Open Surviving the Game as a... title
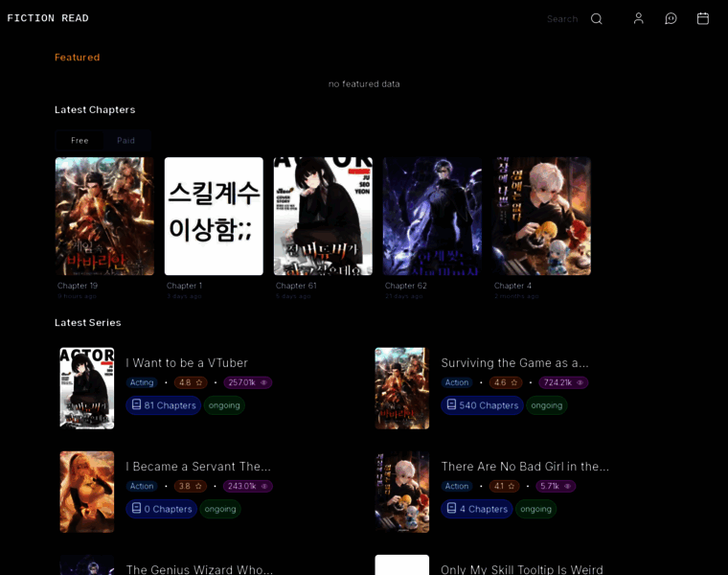 click(x=514, y=363)
